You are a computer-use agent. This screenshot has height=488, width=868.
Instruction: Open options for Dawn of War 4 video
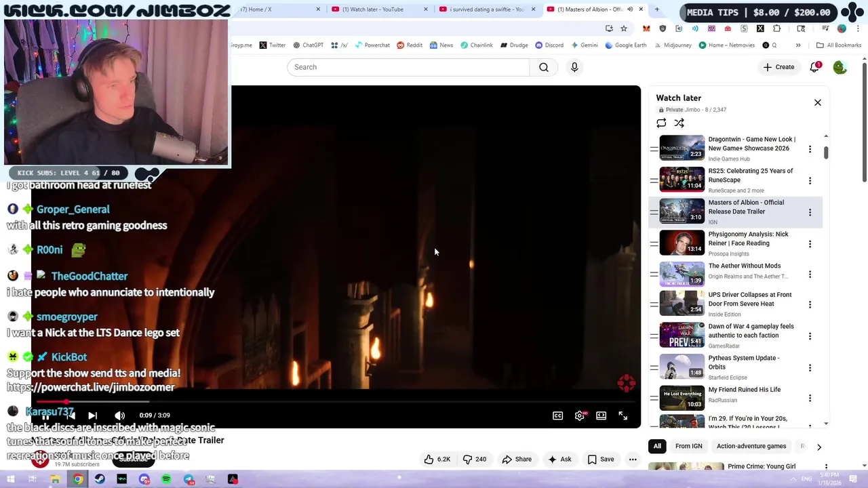coord(810,336)
